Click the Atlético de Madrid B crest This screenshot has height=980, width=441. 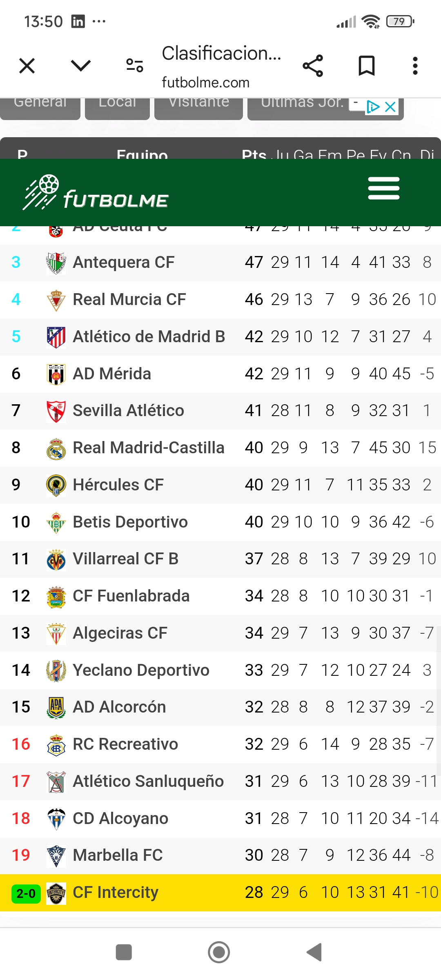[x=56, y=337]
